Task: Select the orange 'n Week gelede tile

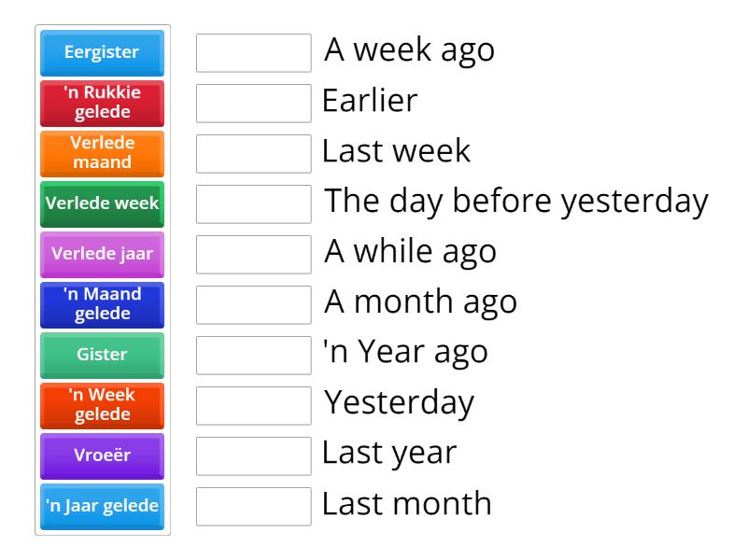Action: 103,406
